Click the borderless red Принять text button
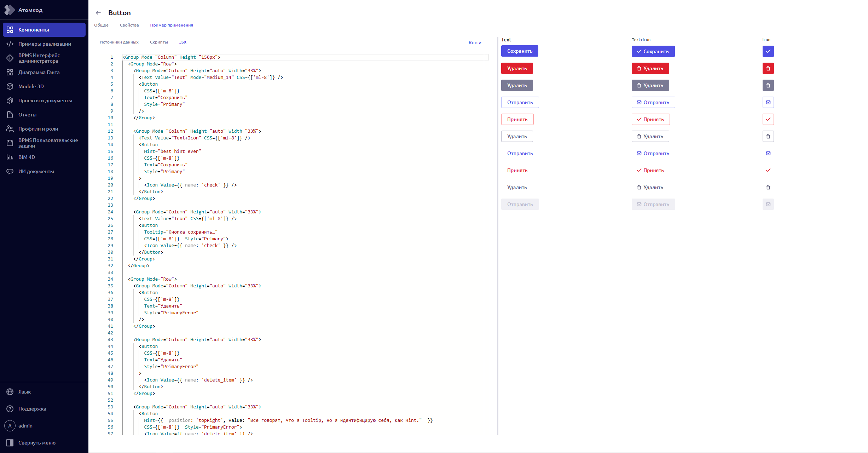This screenshot has width=868, height=453. pyautogui.click(x=517, y=170)
